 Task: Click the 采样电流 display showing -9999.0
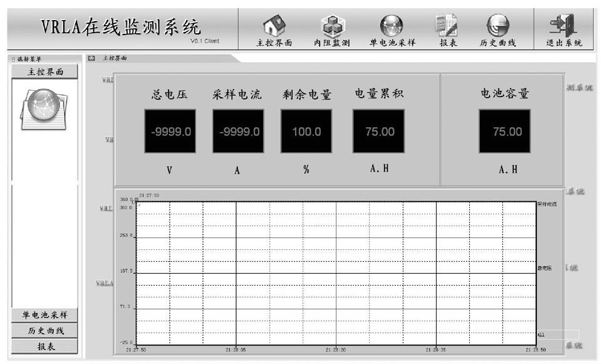tap(238, 132)
